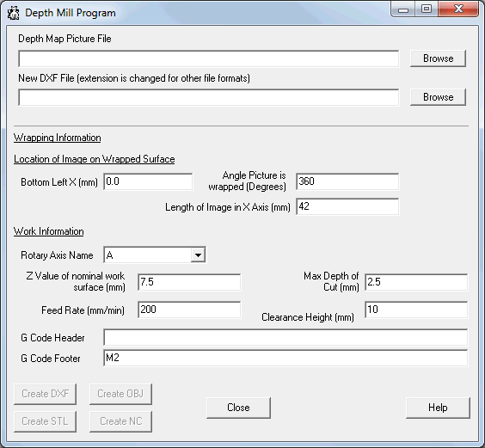This screenshot has height=448, width=485.
Task: Minimize the Depth Mill Program window
Action: click(x=402, y=9)
